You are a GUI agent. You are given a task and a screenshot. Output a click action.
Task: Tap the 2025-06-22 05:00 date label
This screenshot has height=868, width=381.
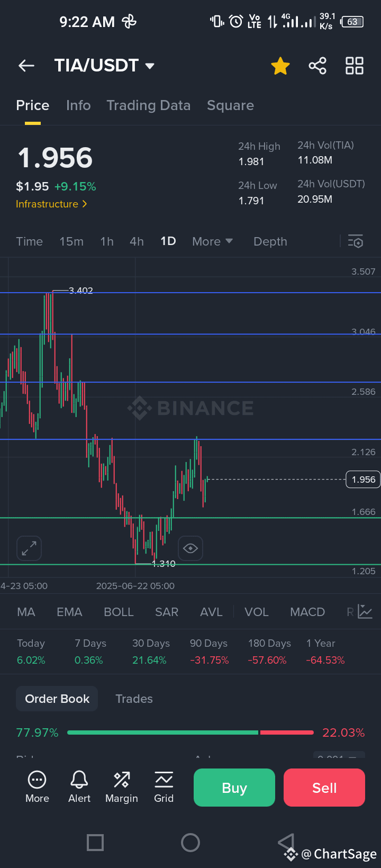coord(135,586)
